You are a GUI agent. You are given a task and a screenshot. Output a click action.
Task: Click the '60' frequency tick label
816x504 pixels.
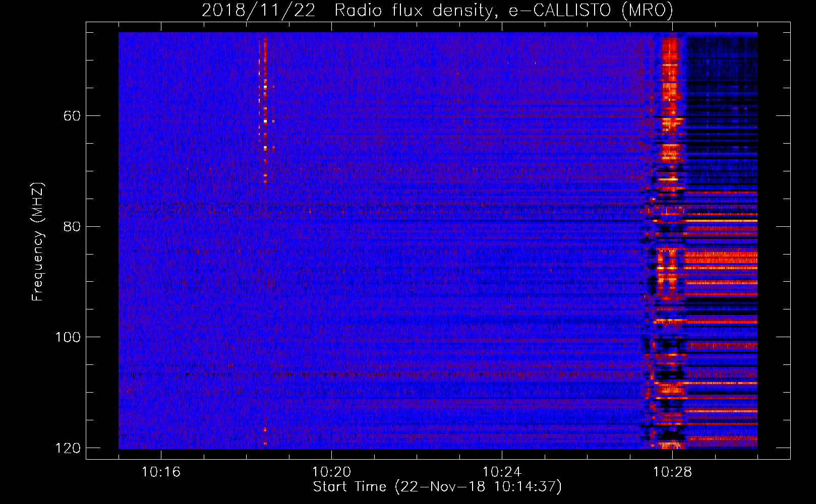[72, 116]
